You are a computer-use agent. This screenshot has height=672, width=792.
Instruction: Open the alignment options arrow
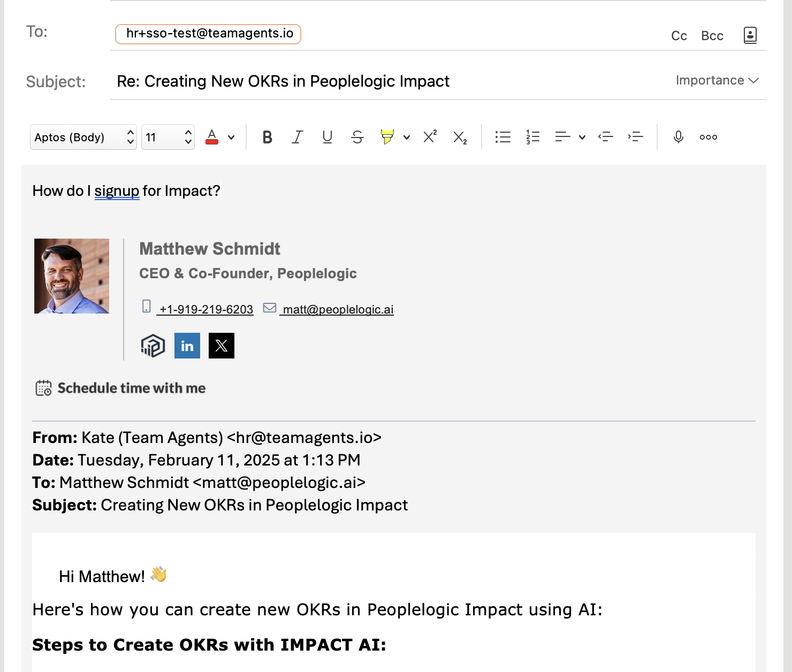point(582,138)
